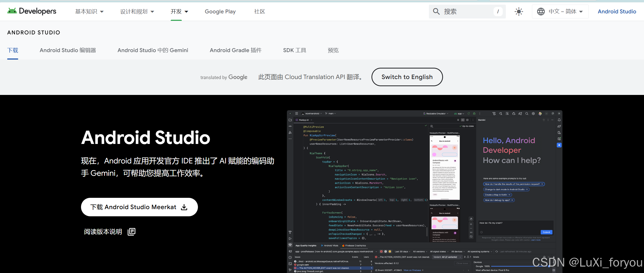Click the Problems exclamation icon in the IDE left sidebar

(x=290, y=257)
